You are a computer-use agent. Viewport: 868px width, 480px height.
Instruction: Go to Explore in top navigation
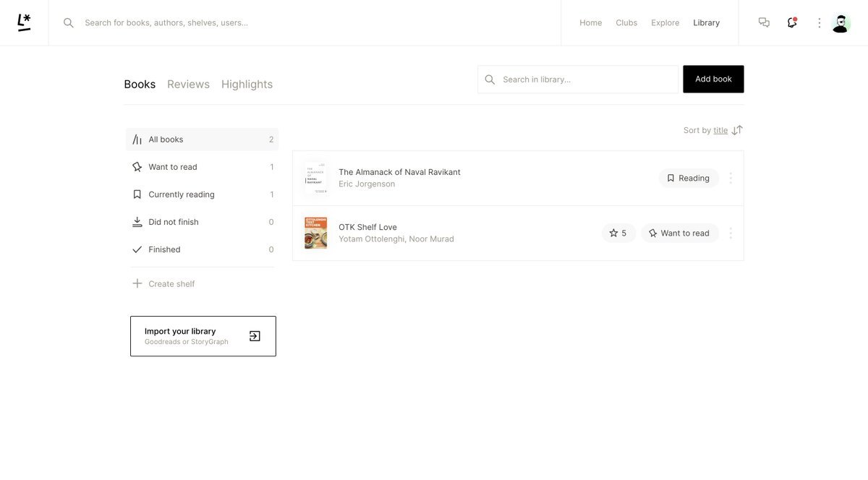pyautogui.click(x=665, y=22)
